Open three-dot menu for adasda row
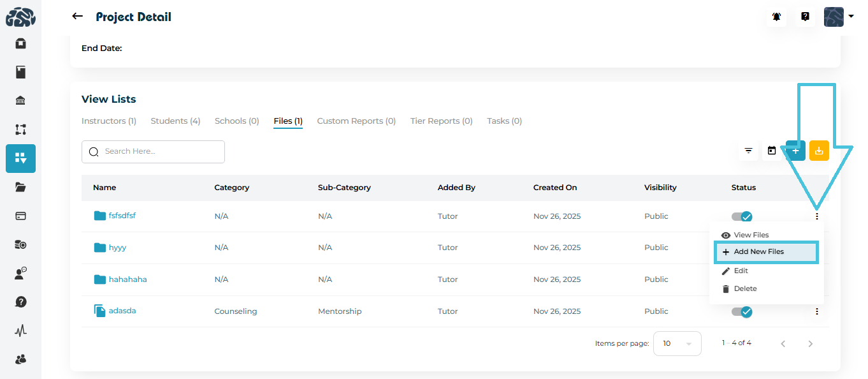This screenshot has height=379, width=868. tap(816, 311)
